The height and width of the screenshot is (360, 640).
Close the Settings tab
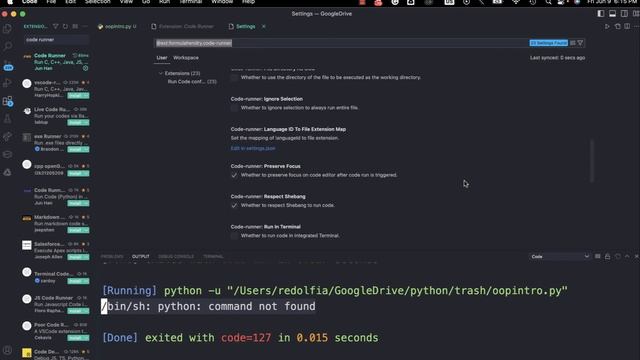264,27
